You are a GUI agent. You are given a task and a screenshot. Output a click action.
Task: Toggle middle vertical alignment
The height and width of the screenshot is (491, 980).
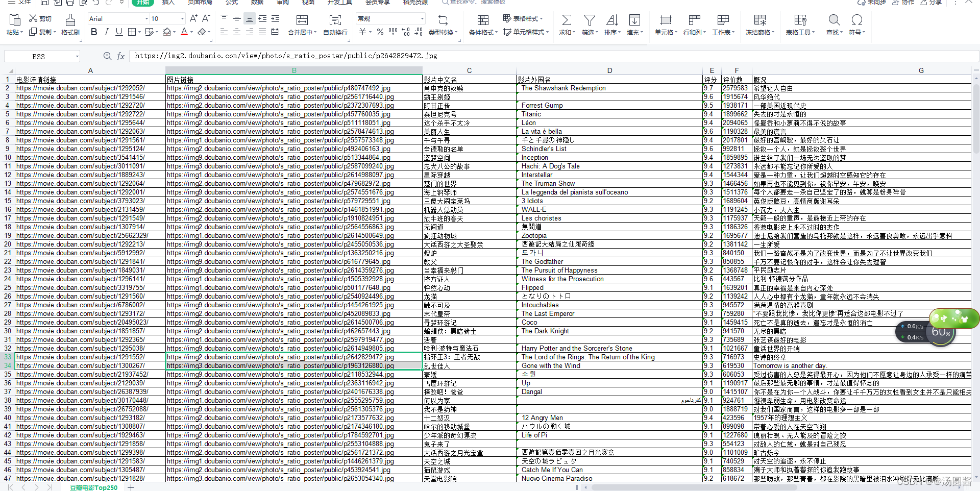pyautogui.click(x=237, y=18)
